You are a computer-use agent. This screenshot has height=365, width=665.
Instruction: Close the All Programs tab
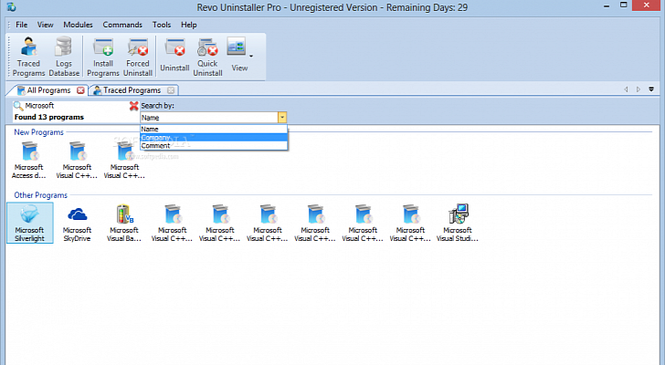80,90
